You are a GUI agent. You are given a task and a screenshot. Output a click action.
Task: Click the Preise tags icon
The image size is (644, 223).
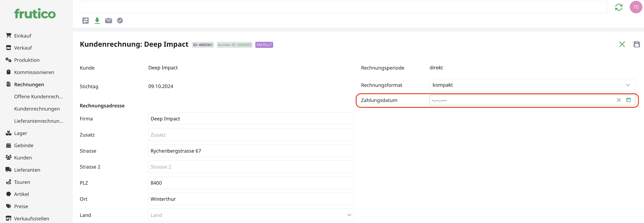(9, 206)
